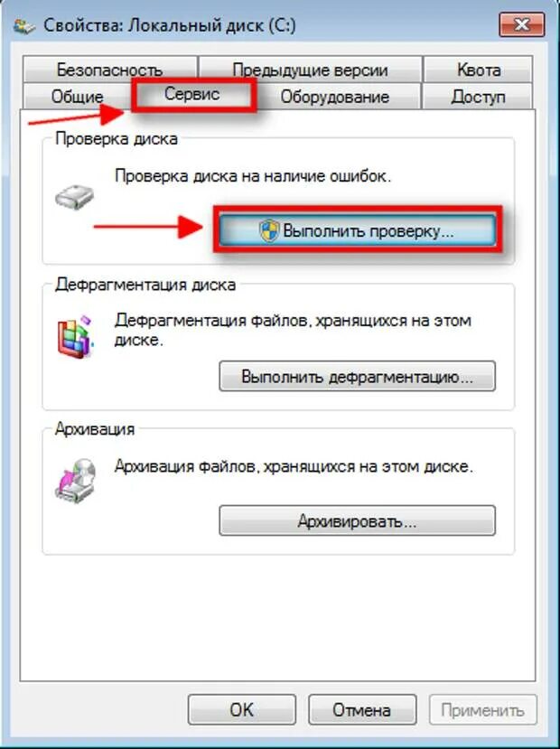Screen dimensions: 560x749
Task: Select the Квота tab
Action: [478, 70]
